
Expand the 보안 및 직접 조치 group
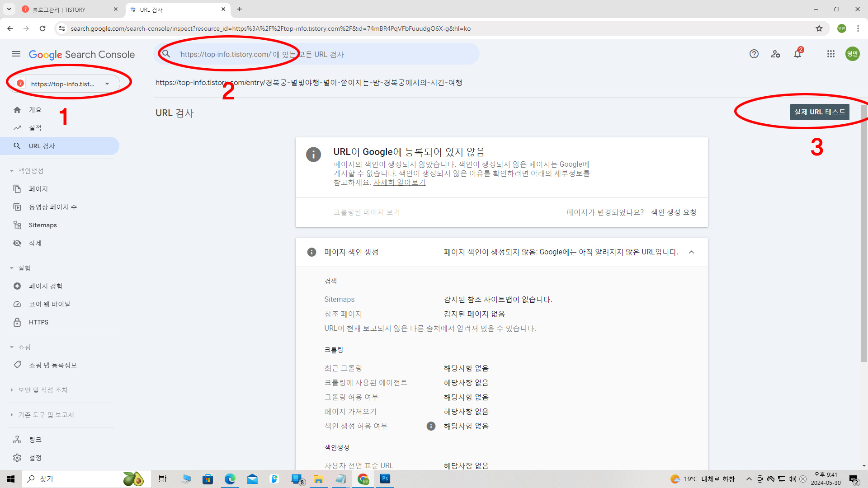(42, 390)
